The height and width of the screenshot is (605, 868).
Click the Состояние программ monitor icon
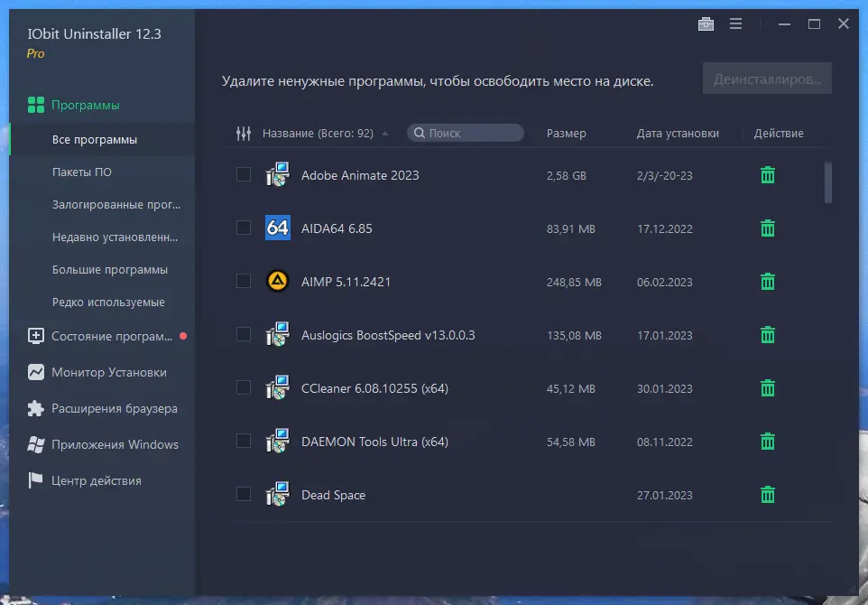36,336
